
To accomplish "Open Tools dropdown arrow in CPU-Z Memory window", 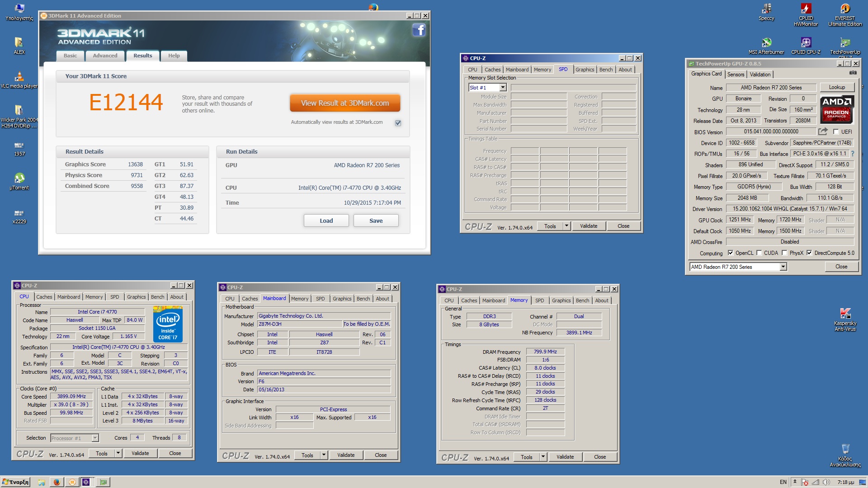I will 543,457.
